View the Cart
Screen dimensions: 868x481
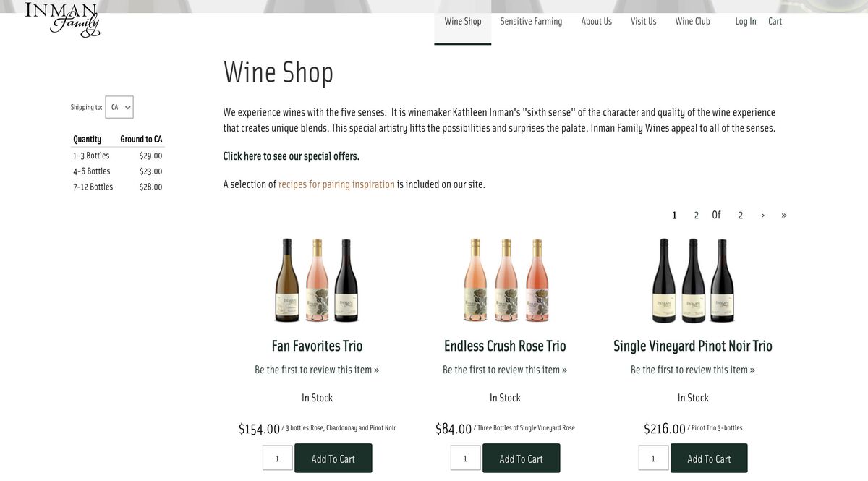[x=775, y=21]
